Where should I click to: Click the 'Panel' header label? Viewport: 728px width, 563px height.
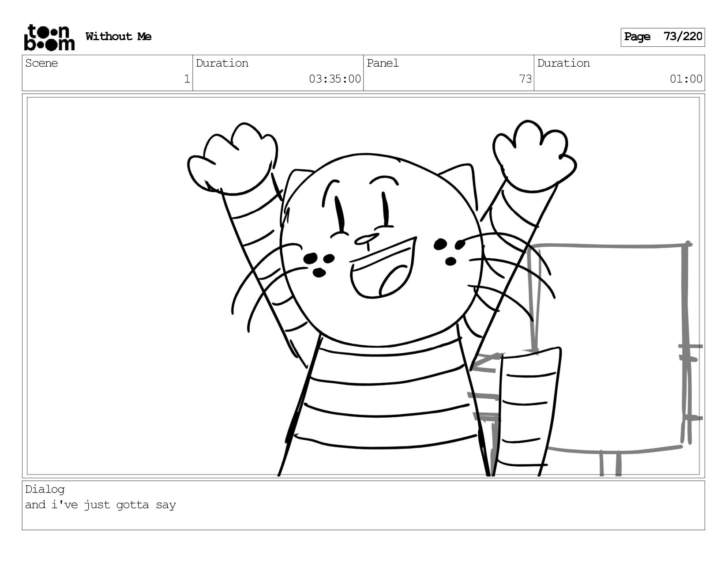click(x=383, y=63)
